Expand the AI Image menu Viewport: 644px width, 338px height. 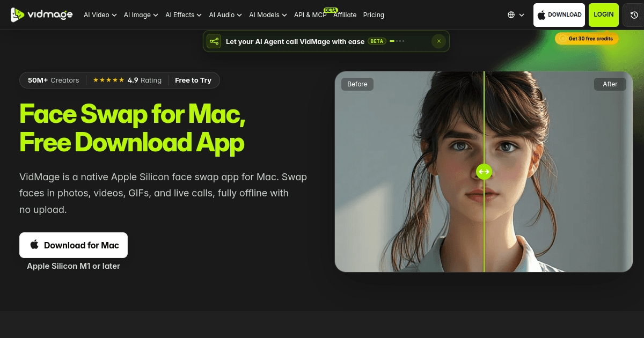coord(141,15)
